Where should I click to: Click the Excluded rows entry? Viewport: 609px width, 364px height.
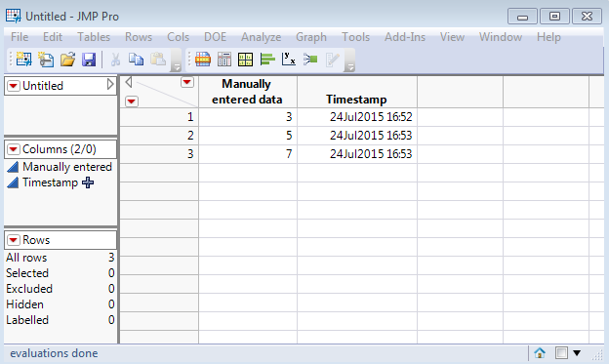point(61,289)
